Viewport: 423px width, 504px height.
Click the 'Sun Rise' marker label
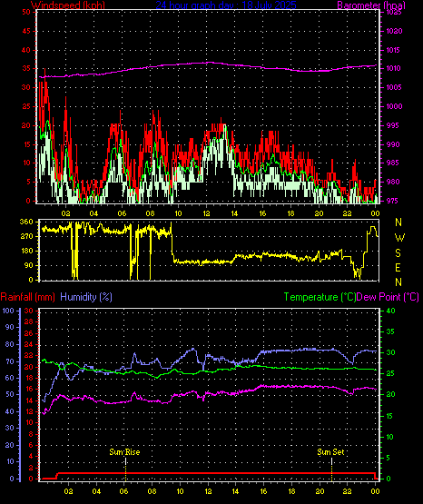(124, 452)
